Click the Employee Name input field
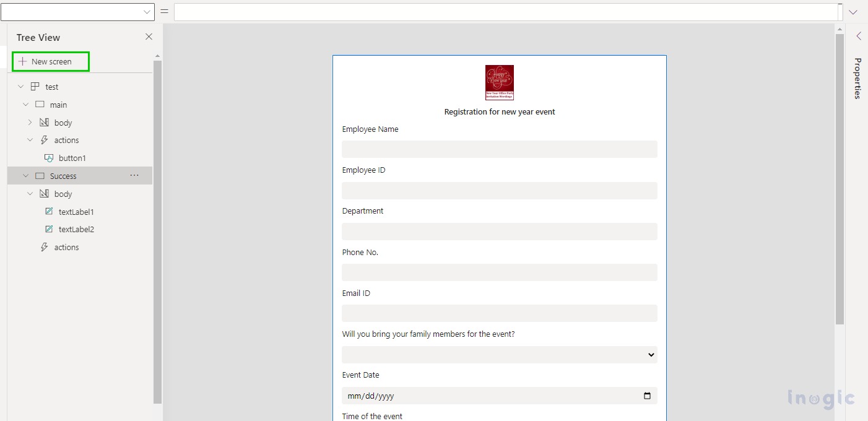The width and height of the screenshot is (868, 421). pos(499,149)
